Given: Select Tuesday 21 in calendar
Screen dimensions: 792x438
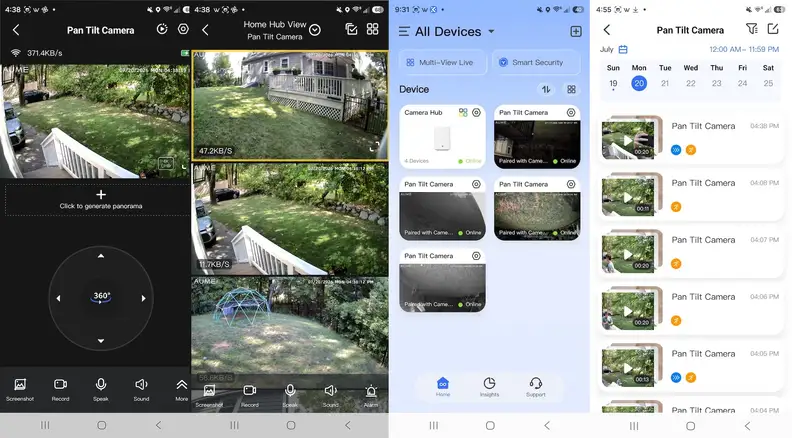Looking at the screenshot, I should pyautogui.click(x=665, y=83).
